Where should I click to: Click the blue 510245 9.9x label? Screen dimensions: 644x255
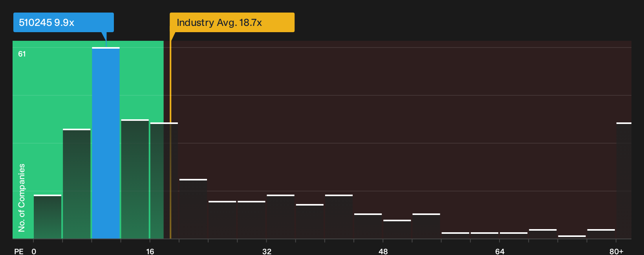coord(63,22)
